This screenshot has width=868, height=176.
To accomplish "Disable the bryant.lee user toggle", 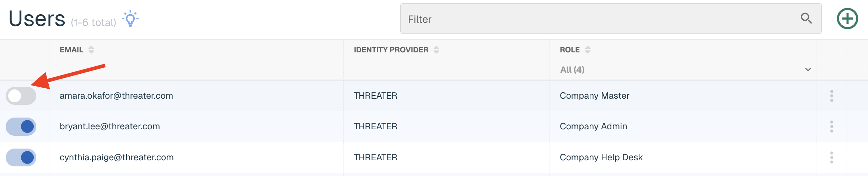I will (x=21, y=126).
